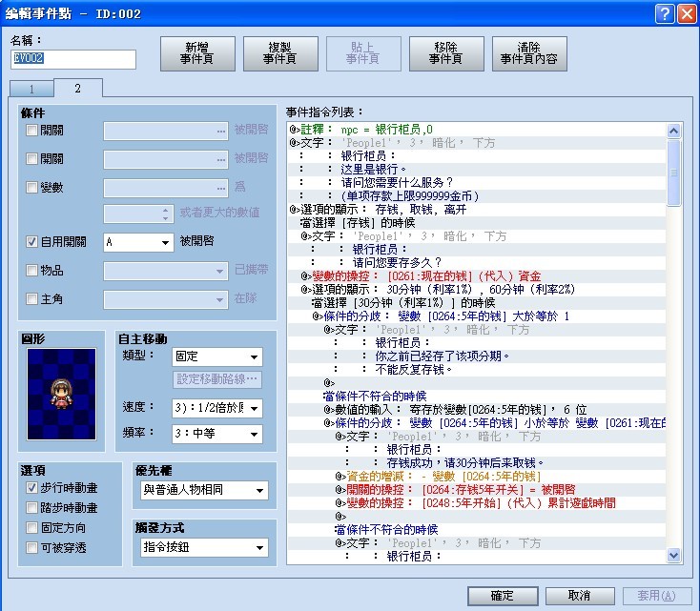The image size is (700, 611).
Task: Focus the event name field EV002
Action: click(73, 59)
